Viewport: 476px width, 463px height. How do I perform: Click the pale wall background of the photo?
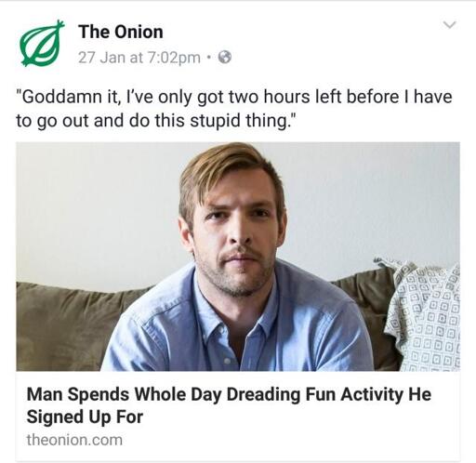[x=93, y=211]
